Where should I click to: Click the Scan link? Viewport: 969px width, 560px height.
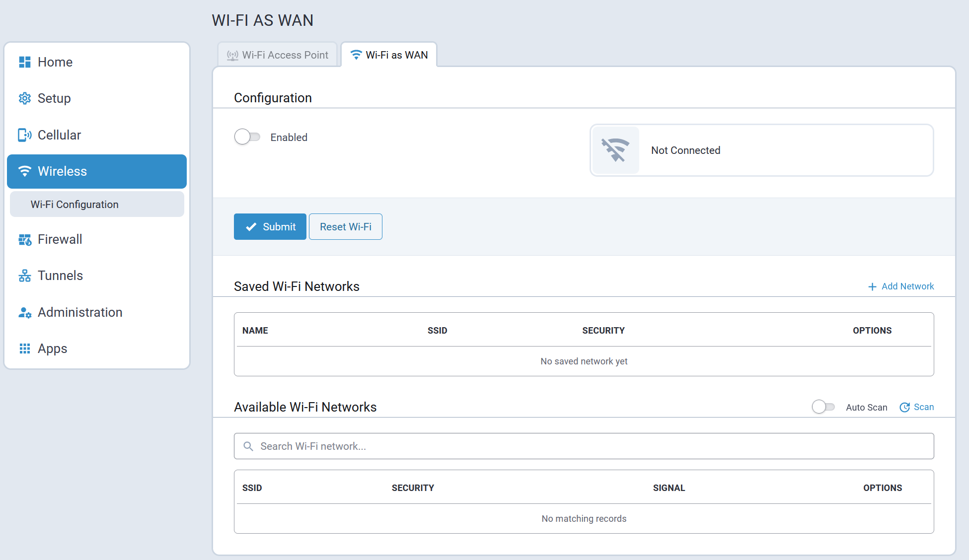923,407
